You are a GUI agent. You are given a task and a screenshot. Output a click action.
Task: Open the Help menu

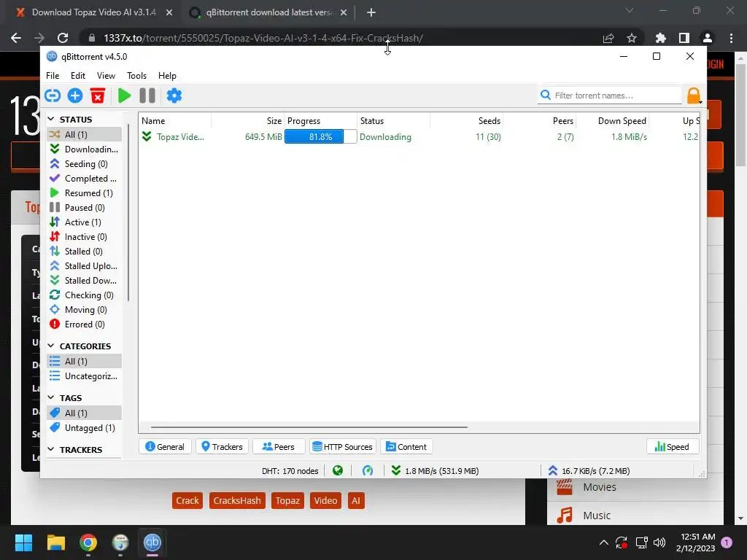[x=167, y=76]
